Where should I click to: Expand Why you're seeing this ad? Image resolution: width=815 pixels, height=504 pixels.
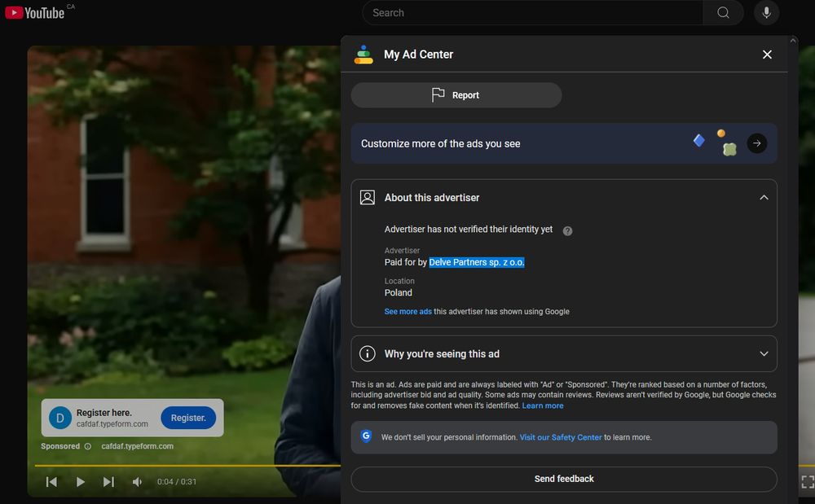[x=763, y=354]
